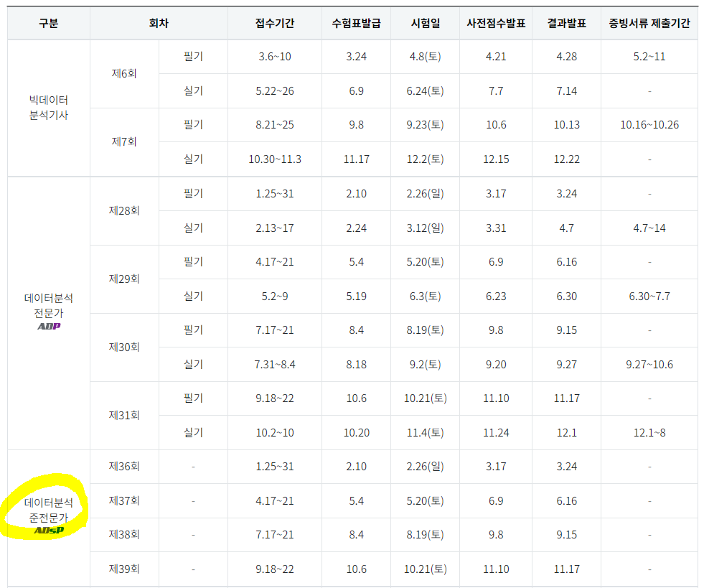Click the 9.2(토) exam date
The image size is (704, 588).
(425, 364)
